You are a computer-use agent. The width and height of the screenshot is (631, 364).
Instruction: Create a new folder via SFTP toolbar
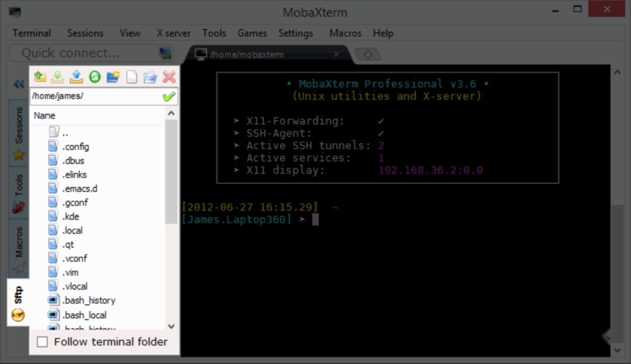point(112,77)
